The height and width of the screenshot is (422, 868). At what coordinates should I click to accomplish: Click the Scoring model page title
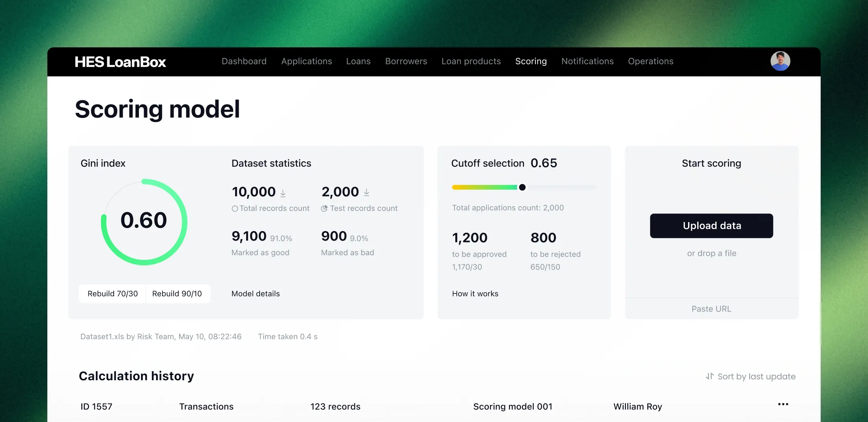(x=157, y=109)
